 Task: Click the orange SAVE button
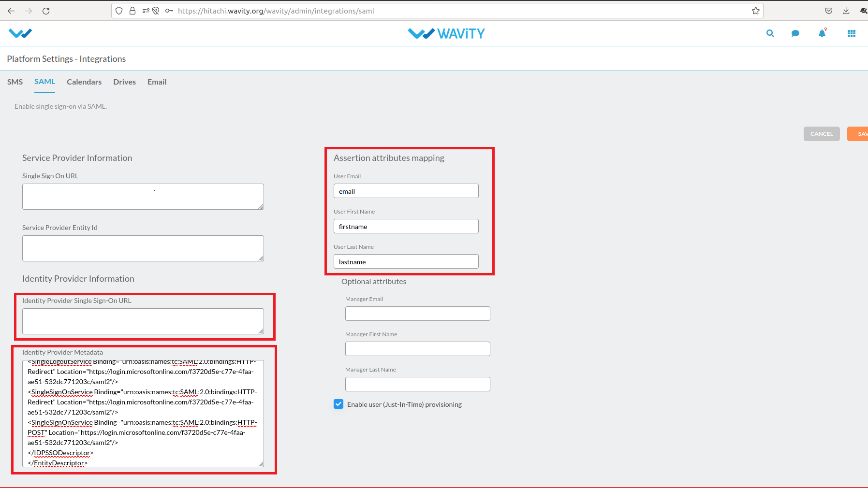tap(858, 134)
